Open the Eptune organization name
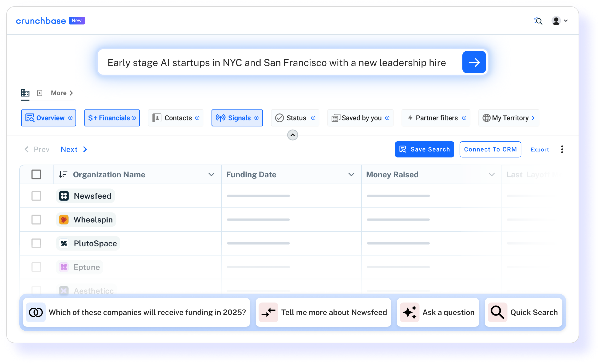Viewport: 600px width, 364px height. [87, 267]
